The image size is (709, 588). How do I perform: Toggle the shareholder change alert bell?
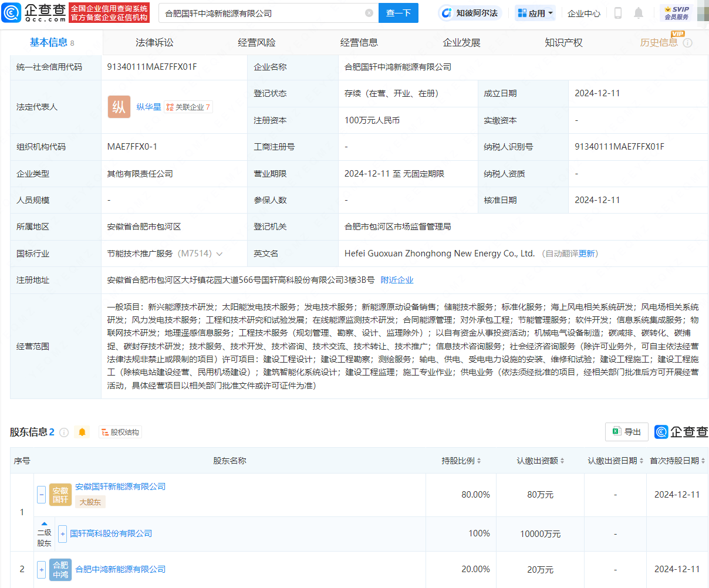[82, 432]
